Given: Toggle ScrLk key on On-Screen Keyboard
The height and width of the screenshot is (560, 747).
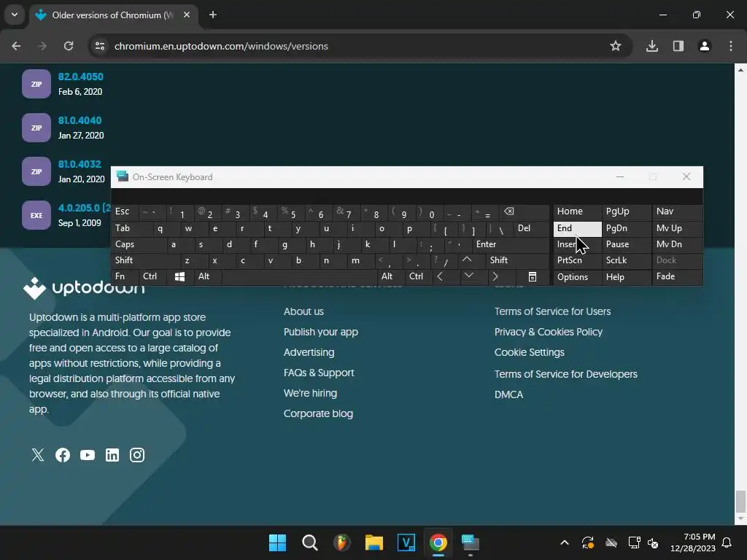Looking at the screenshot, I should click(625, 260).
